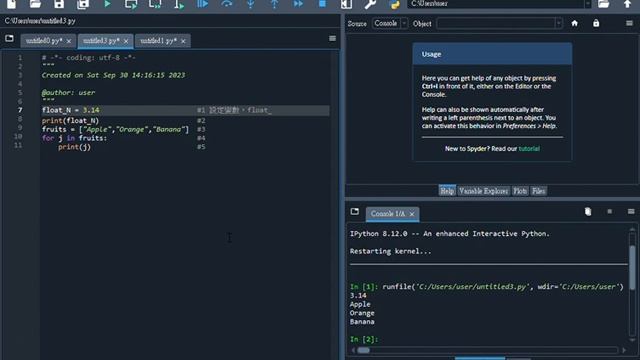The width and height of the screenshot is (640, 360).
Task: Switch to untitled1.py tab
Action: [158, 41]
